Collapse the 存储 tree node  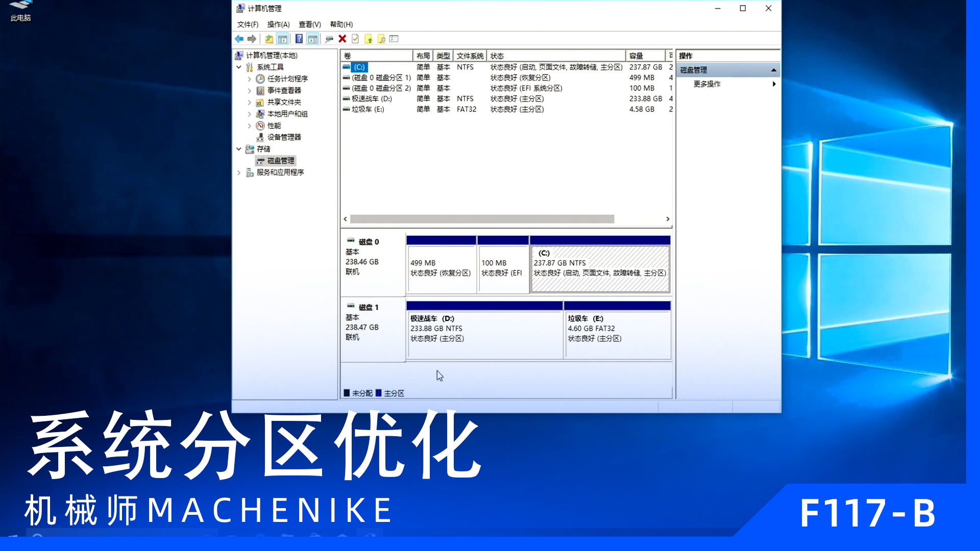coord(239,149)
